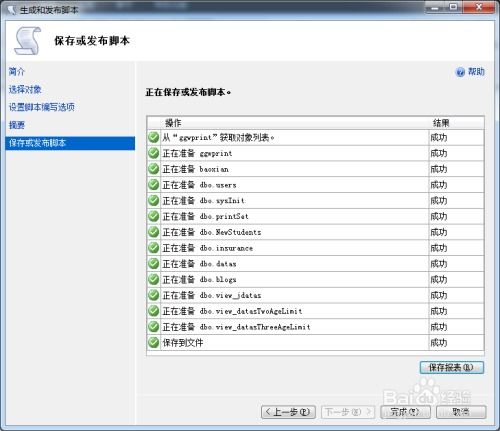Click the success icon for dbo.NewStudents row
Image resolution: width=500 pixels, height=431 pixels.
pos(153,232)
